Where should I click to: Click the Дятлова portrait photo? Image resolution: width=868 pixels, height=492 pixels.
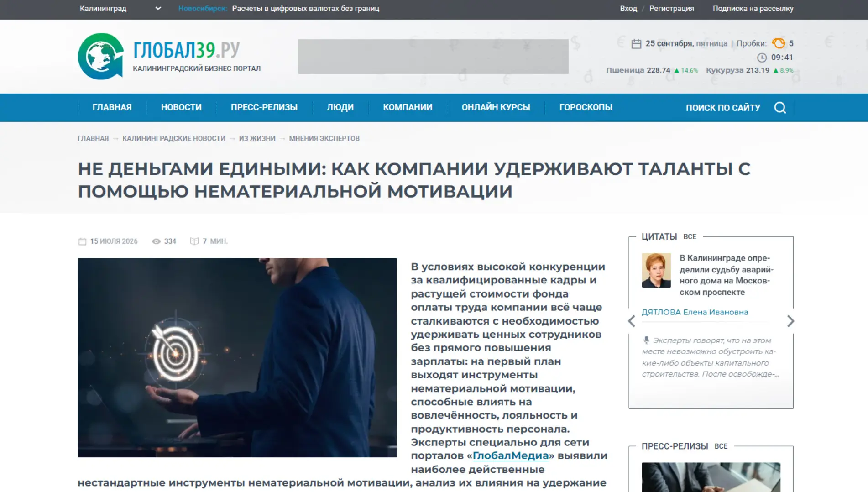(656, 270)
